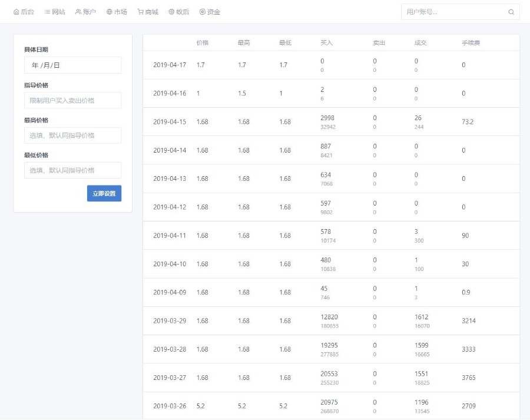This screenshot has width=530, height=420.
Task: Click the home icon beside 后台
Action: pyautogui.click(x=16, y=12)
